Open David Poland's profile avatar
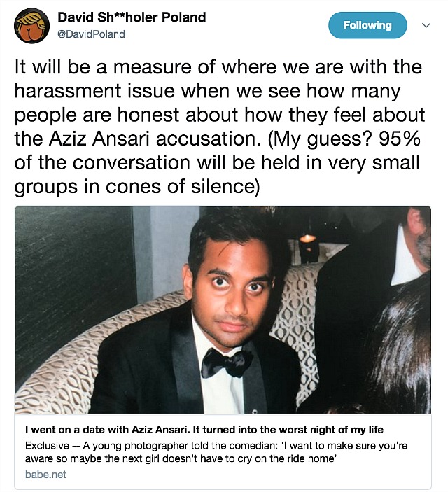 coord(31,25)
